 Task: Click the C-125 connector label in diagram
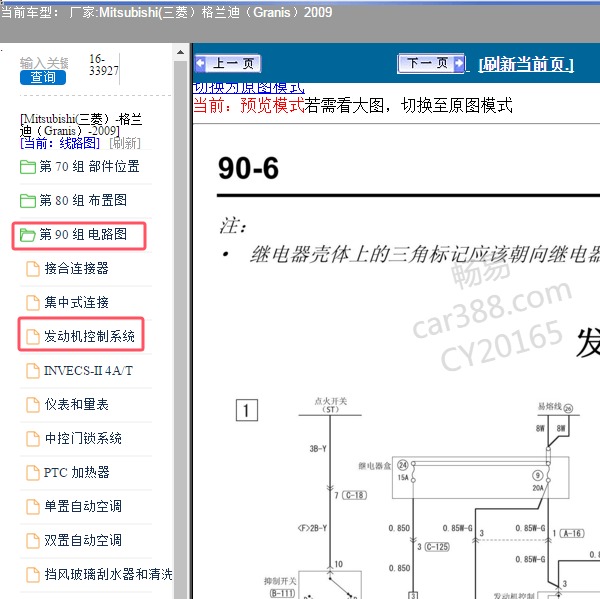(437, 547)
